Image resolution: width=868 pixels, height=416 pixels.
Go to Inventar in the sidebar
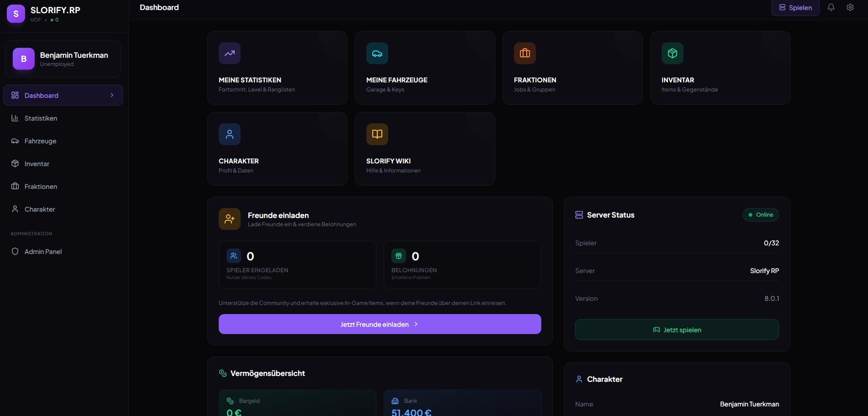tap(36, 164)
